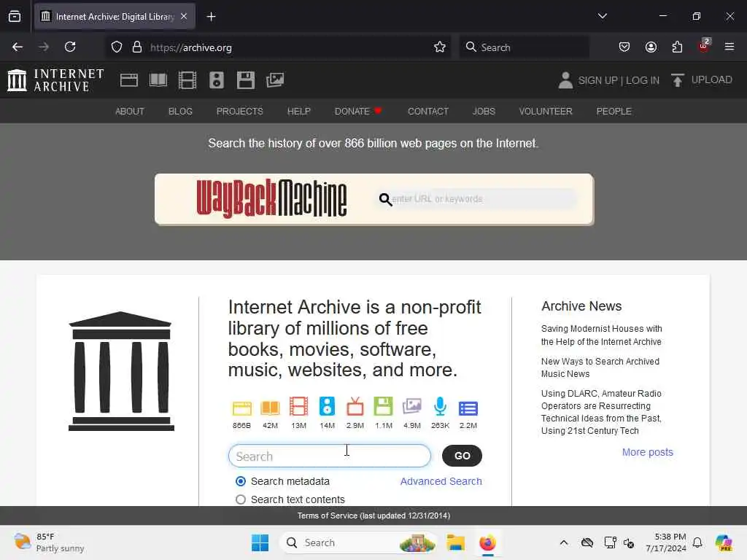Click the user avatar icon beside Sign Up
Viewport: 747px width, 560px height.
pyautogui.click(x=565, y=80)
